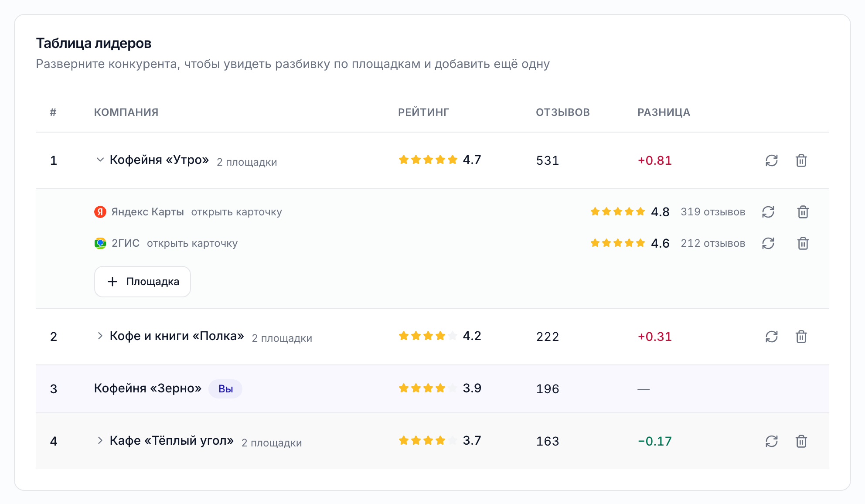The height and width of the screenshot is (504, 865).
Task: Delete the Яндекс Карты platform entry
Action: 803,212
